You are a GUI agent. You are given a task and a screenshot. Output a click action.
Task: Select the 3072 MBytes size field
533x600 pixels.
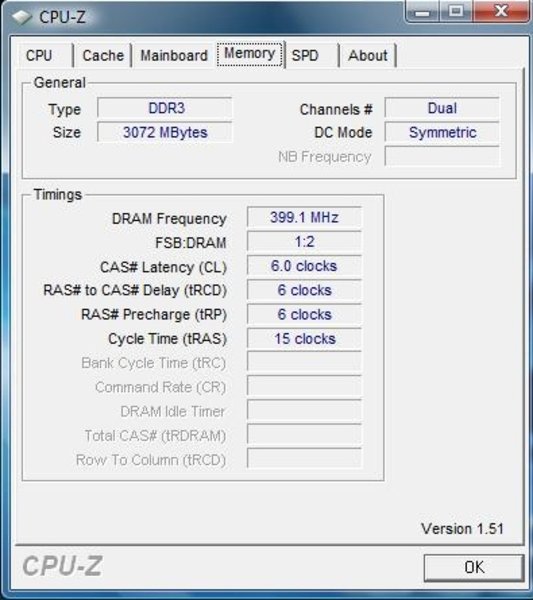click(165, 132)
